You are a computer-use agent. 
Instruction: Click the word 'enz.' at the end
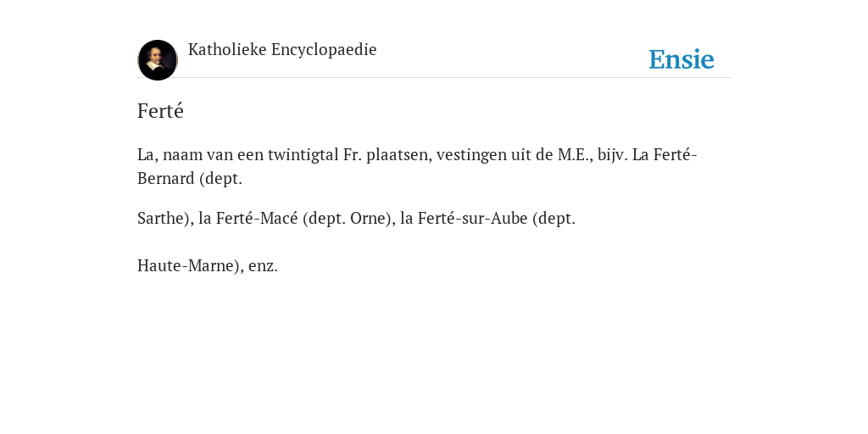coord(263,266)
